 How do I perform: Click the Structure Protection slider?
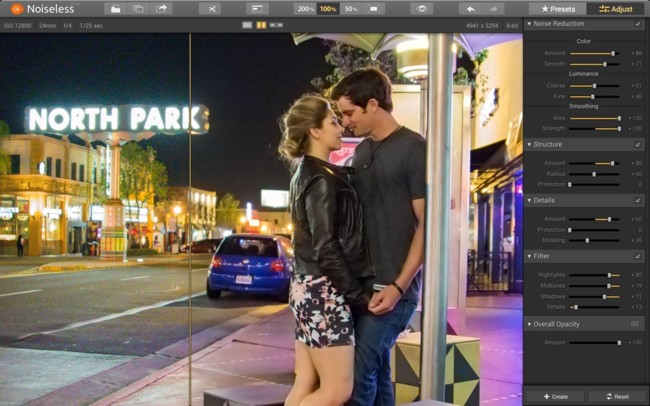[x=594, y=185]
